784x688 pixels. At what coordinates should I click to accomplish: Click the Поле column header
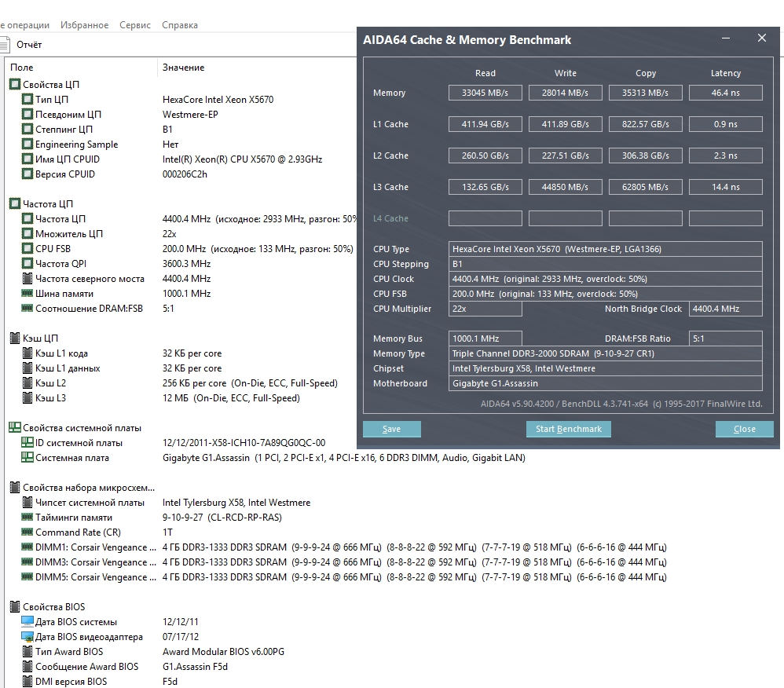(x=21, y=68)
